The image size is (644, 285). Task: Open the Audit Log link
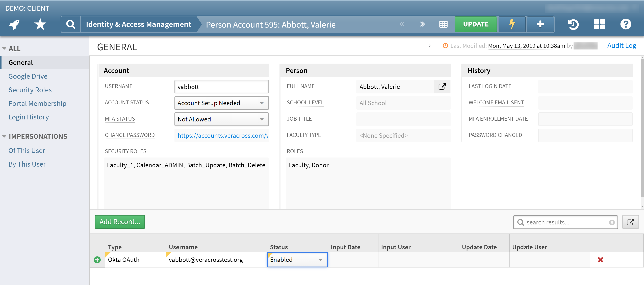click(622, 45)
